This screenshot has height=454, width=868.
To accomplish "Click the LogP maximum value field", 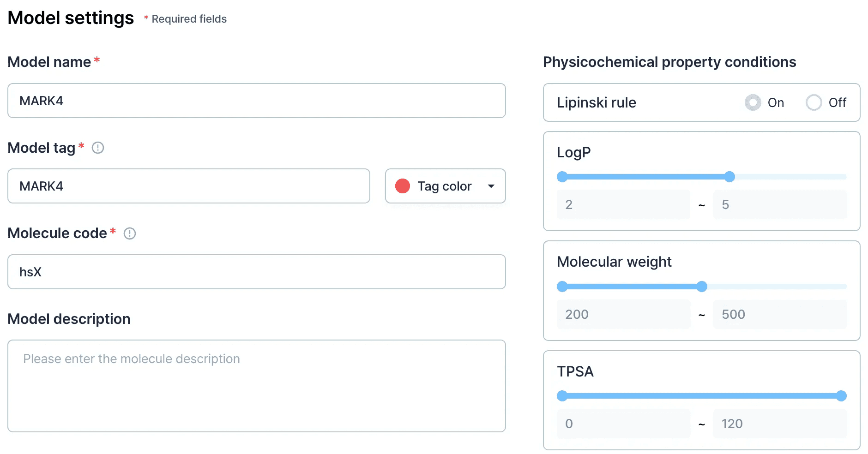I will [780, 204].
